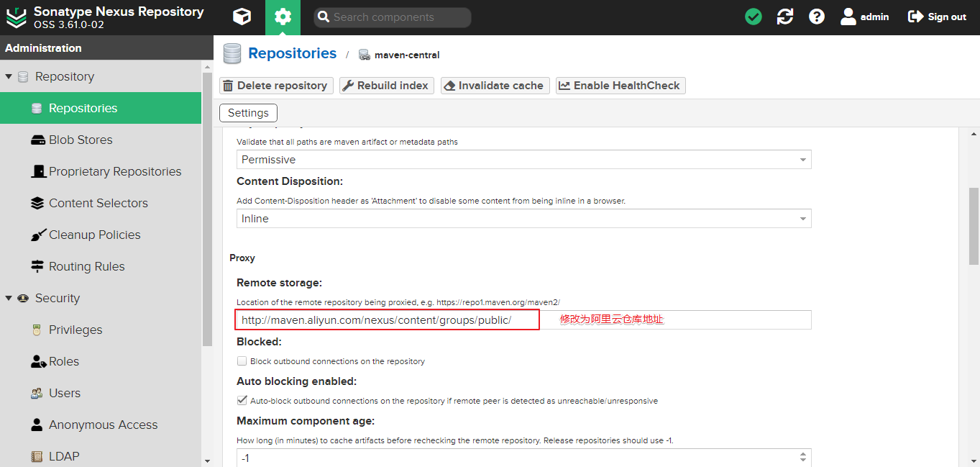Uncheck Auto-block outbound connections checkbox
The height and width of the screenshot is (467, 980).
pyautogui.click(x=242, y=401)
